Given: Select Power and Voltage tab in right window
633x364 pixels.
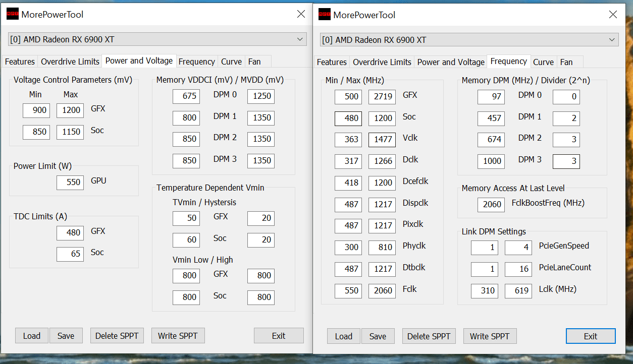Looking at the screenshot, I should (451, 62).
